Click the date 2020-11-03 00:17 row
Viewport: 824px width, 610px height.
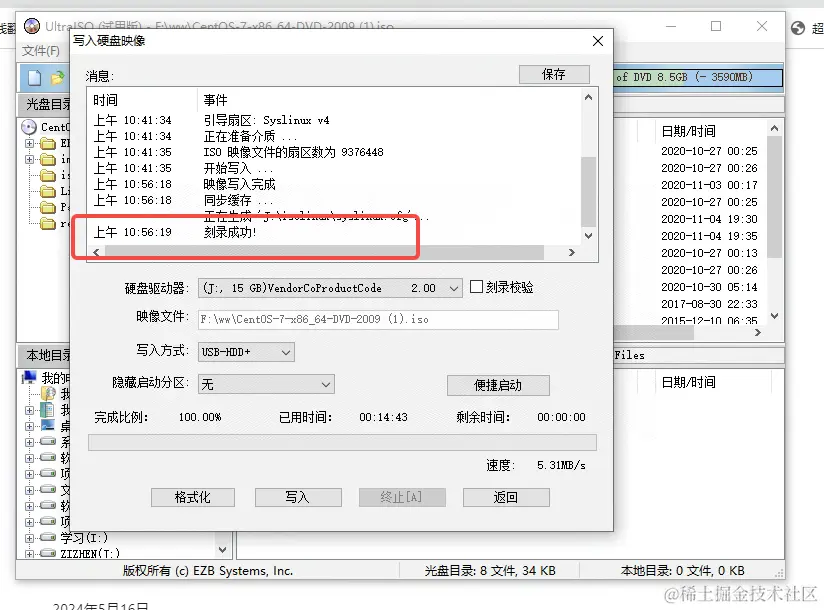coord(709,185)
